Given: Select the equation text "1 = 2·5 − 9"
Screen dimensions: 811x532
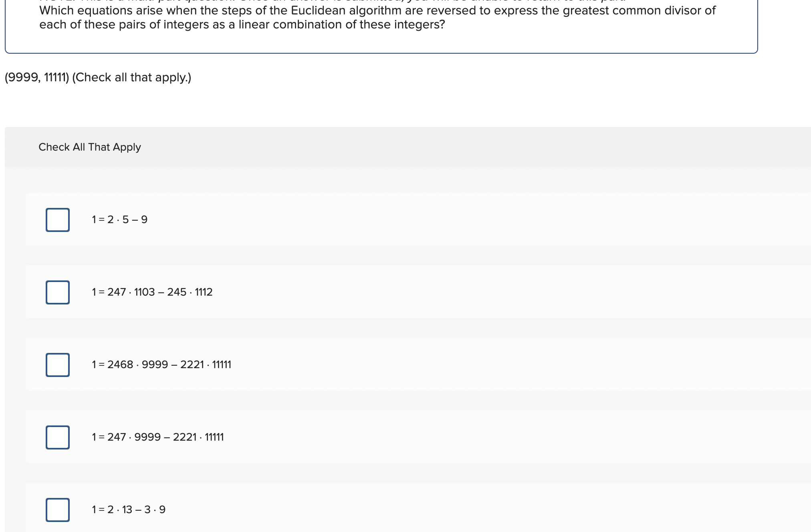Looking at the screenshot, I should click(119, 219).
